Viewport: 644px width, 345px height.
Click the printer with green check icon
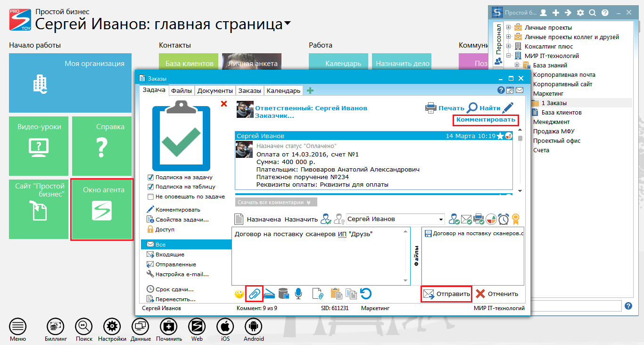[x=479, y=219]
